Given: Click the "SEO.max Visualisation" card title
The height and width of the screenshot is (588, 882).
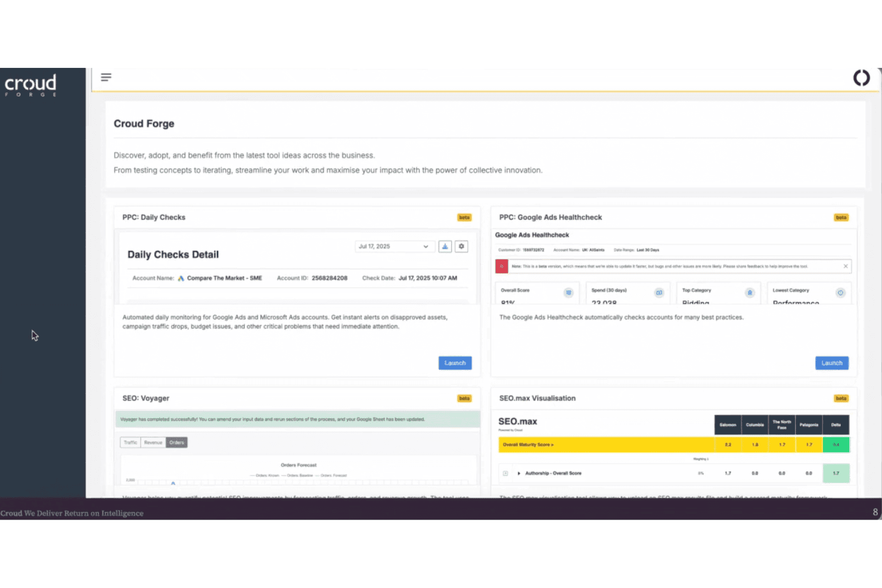Looking at the screenshot, I should click(538, 399).
